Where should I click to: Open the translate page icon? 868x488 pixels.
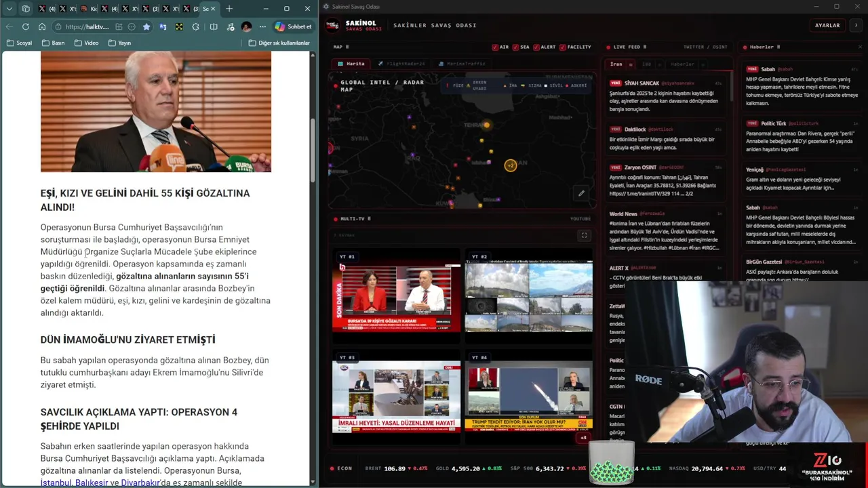(x=163, y=26)
